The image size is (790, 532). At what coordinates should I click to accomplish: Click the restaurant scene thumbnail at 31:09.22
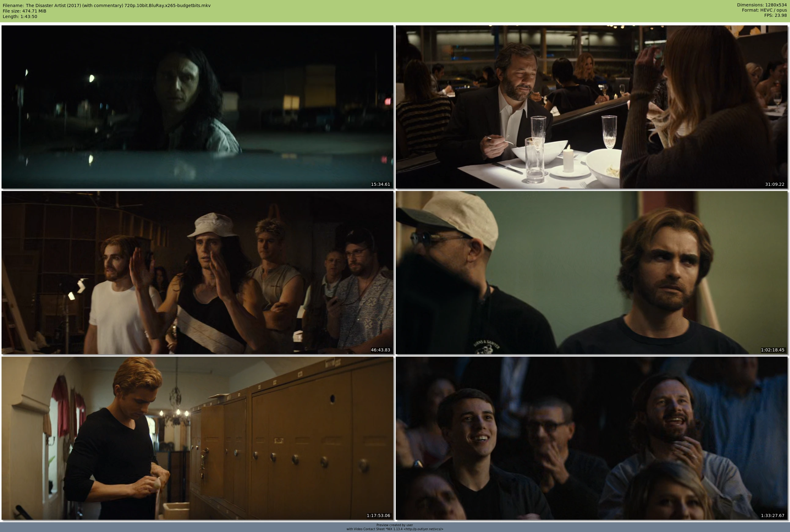tap(591, 107)
